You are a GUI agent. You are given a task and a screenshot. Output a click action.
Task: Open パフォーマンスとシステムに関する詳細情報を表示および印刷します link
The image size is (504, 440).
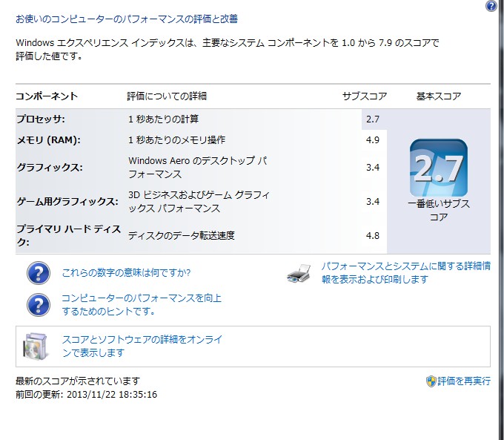[x=406, y=272]
